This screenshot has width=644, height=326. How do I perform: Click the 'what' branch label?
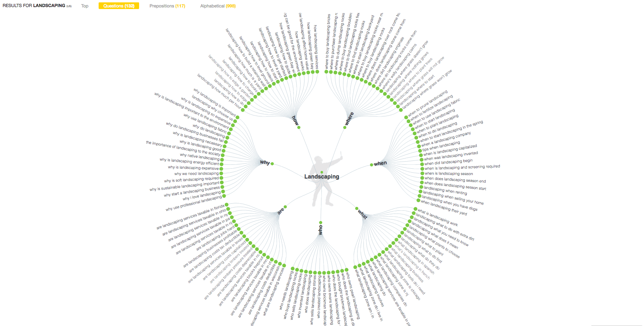point(363,214)
